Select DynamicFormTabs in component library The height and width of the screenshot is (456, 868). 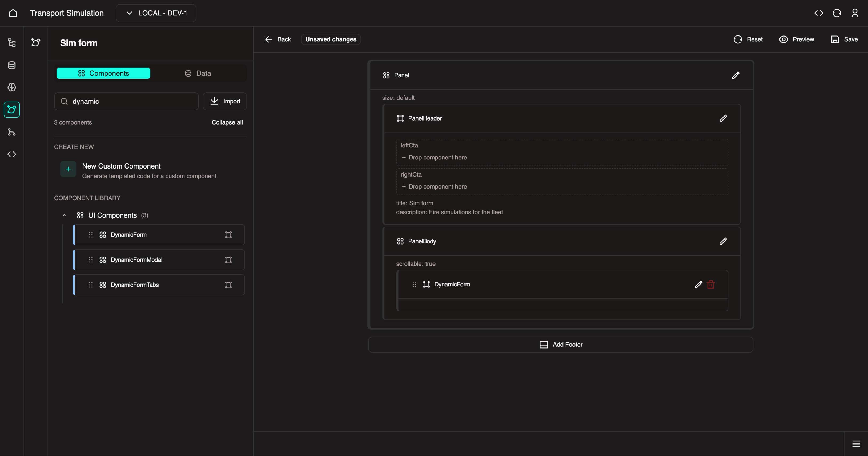(159, 285)
